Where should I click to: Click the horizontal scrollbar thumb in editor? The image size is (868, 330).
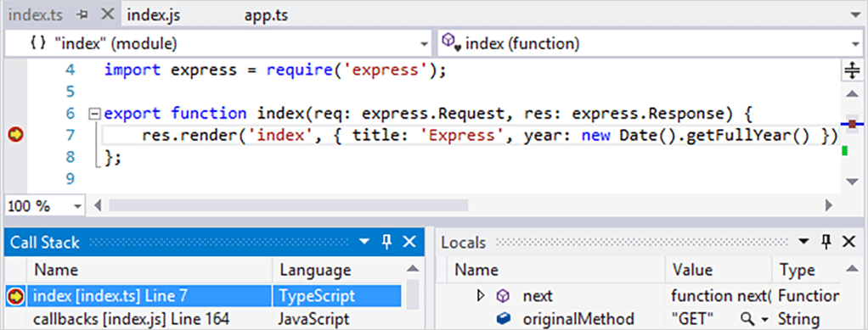[288, 206]
